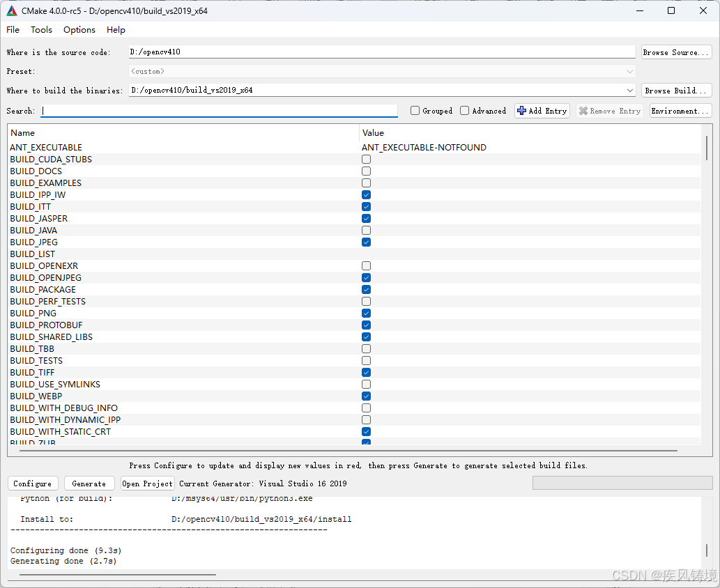Check BUILD_USE_SYMLINKS checkbox
This screenshot has width=720, height=588.
(x=366, y=384)
